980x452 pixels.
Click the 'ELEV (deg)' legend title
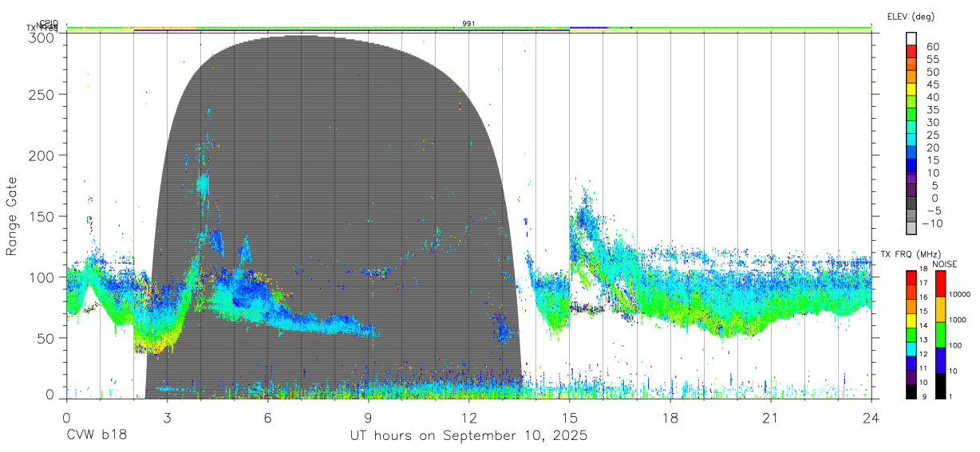coord(911,16)
